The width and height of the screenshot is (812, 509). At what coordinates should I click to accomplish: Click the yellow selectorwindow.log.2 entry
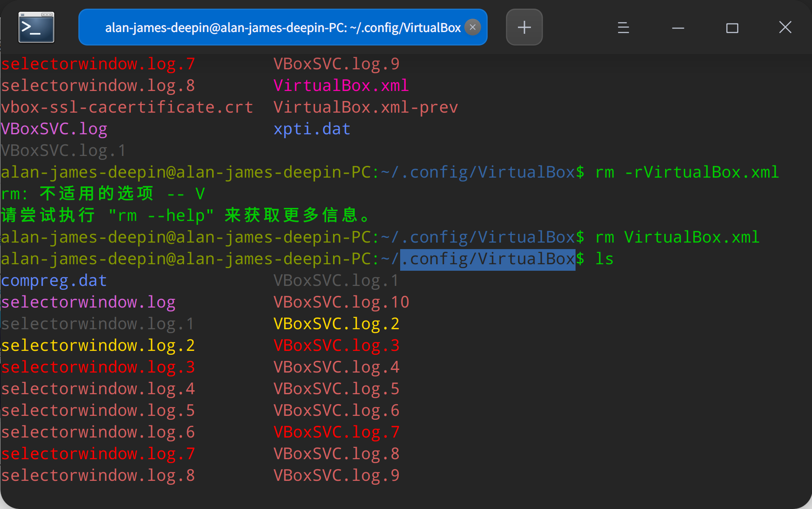98,345
